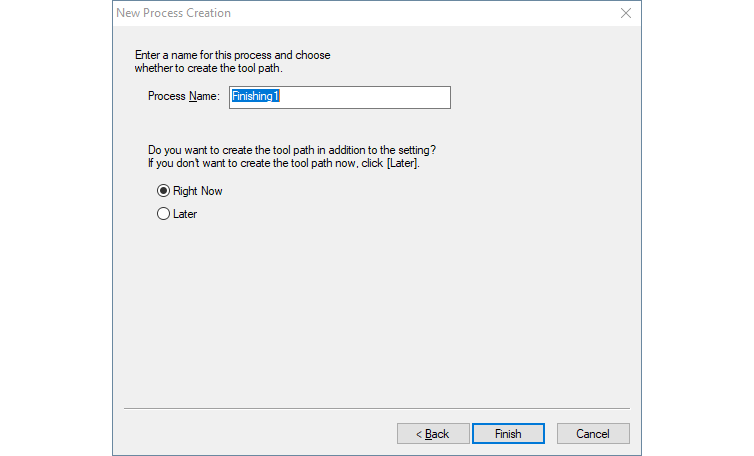Close the New Process Creation dialog

pos(626,13)
